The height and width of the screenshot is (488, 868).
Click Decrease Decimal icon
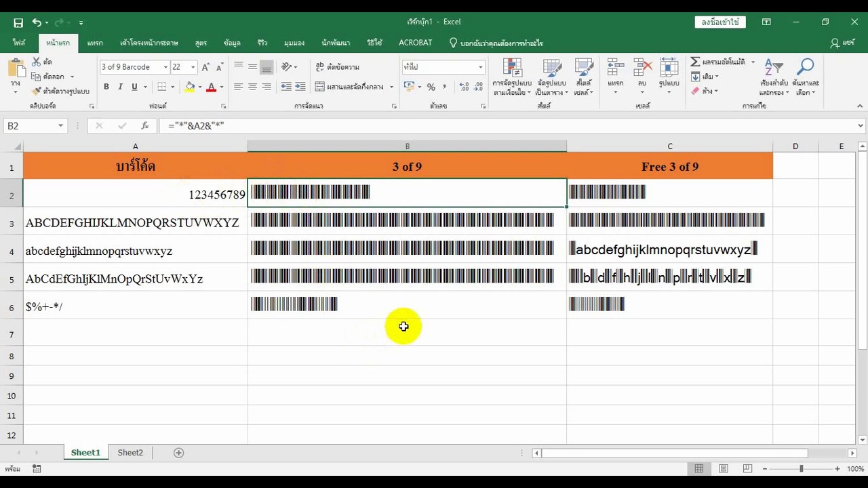(x=479, y=87)
